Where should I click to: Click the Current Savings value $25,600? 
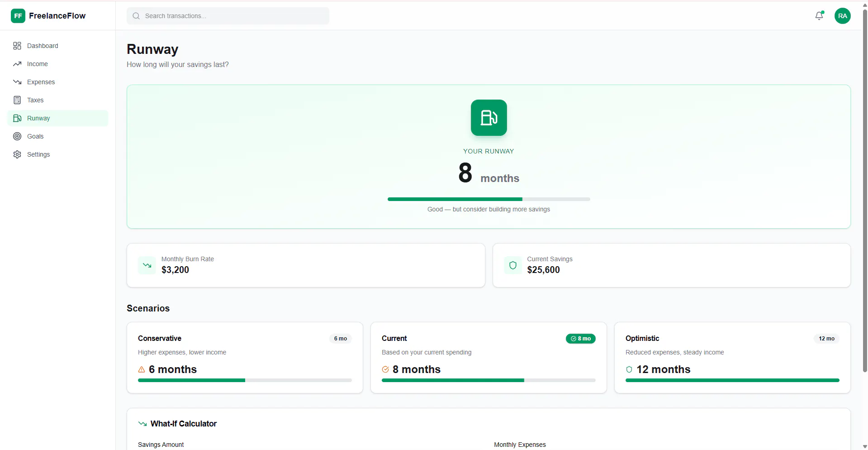pos(543,270)
